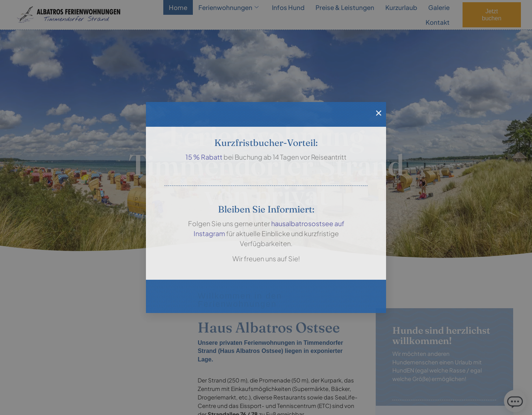
Task: Click the Kurzfristbucher-Vorteil heading
Action: (266, 143)
